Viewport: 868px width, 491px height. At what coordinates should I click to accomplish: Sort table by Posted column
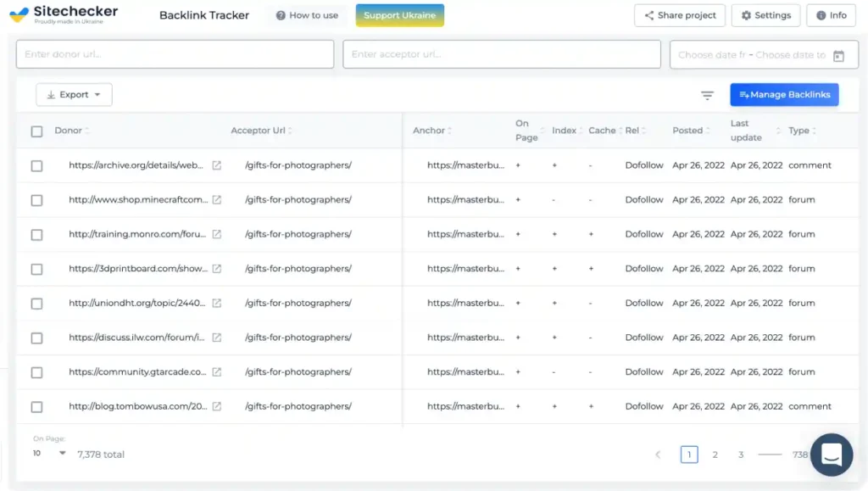click(691, 131)
